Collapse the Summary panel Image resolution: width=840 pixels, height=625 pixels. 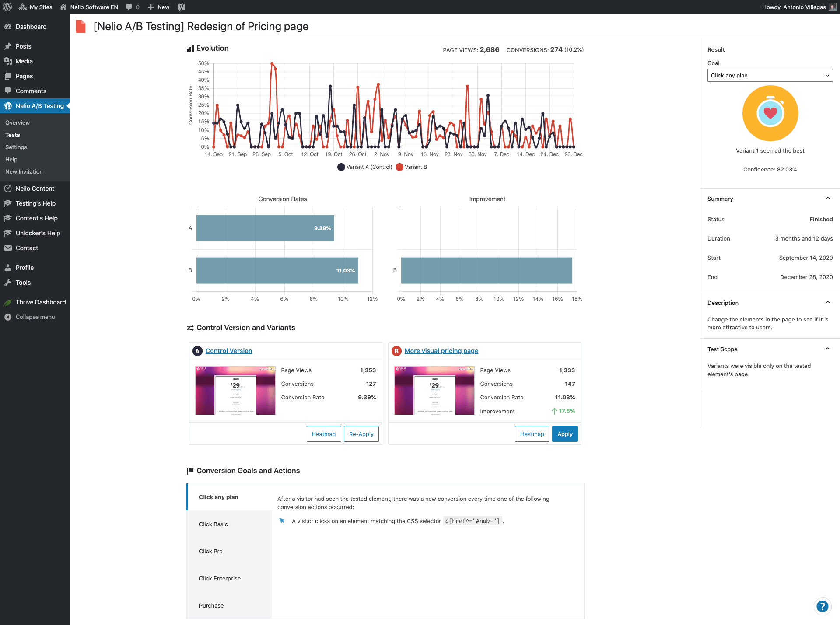coord(827,199)
